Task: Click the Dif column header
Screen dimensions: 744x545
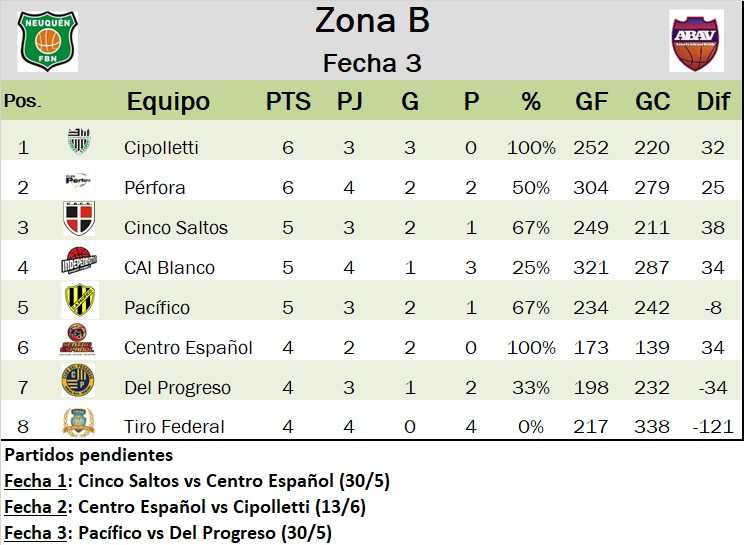Action: tap(713, 102)
